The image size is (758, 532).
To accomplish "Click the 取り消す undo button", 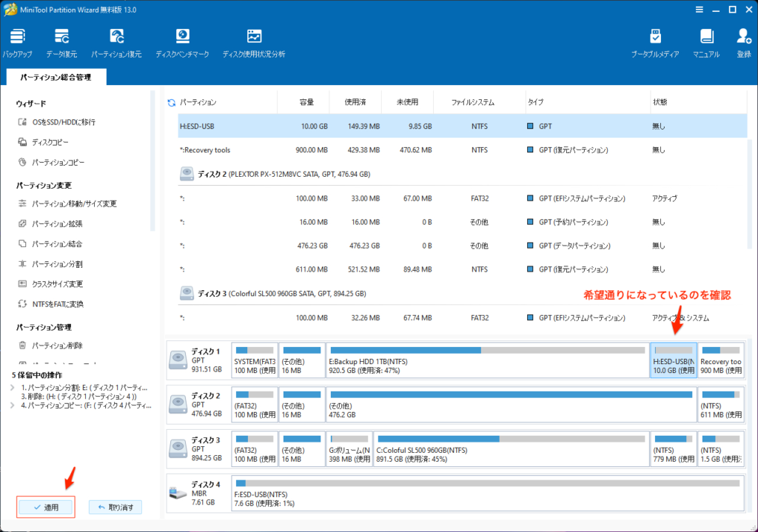I will (115, 508).
